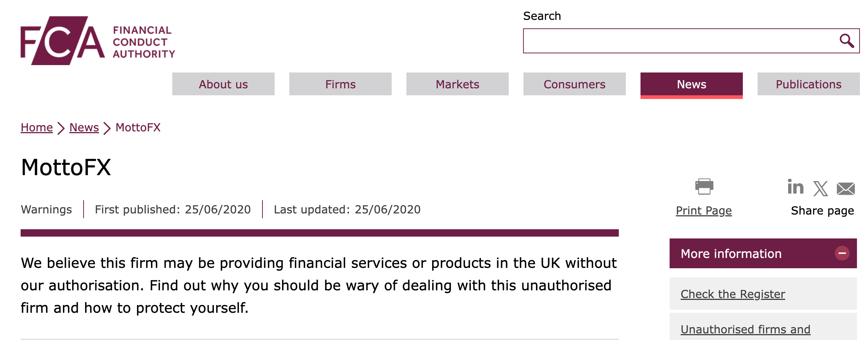The height and width of the screenshot is (340, 868).
Task: Click the FCA logo
Action: coord(98,41)
